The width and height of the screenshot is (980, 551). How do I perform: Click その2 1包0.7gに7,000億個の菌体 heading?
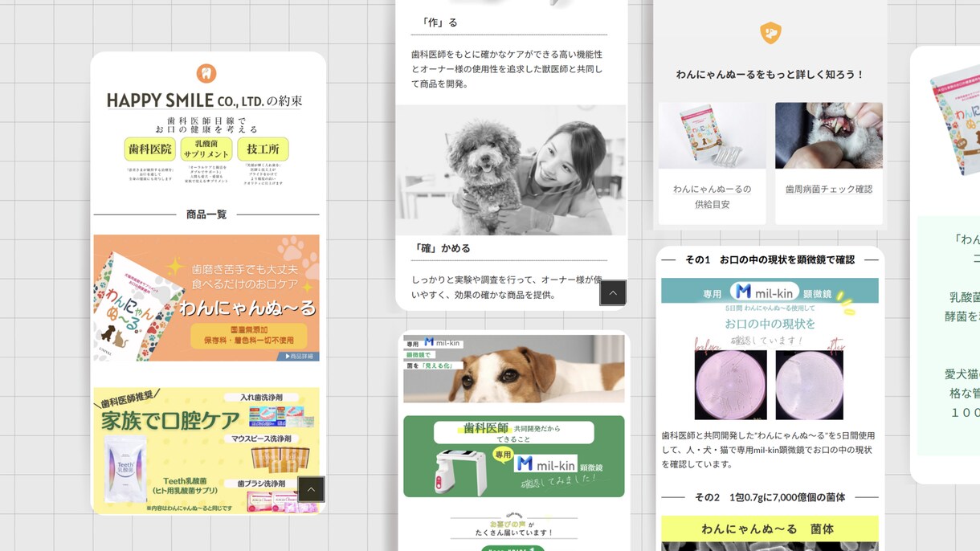(x=770, y=497)
